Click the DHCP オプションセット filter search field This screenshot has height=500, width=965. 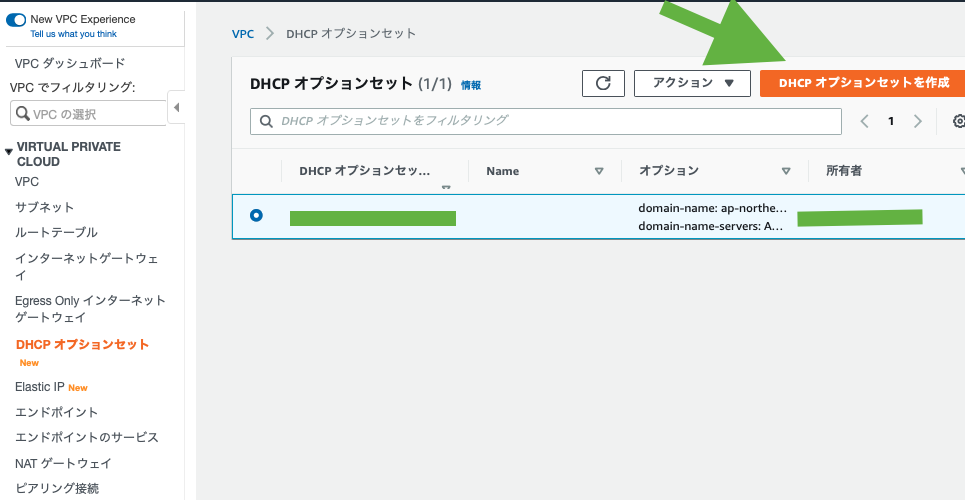(x=545, y=121)
